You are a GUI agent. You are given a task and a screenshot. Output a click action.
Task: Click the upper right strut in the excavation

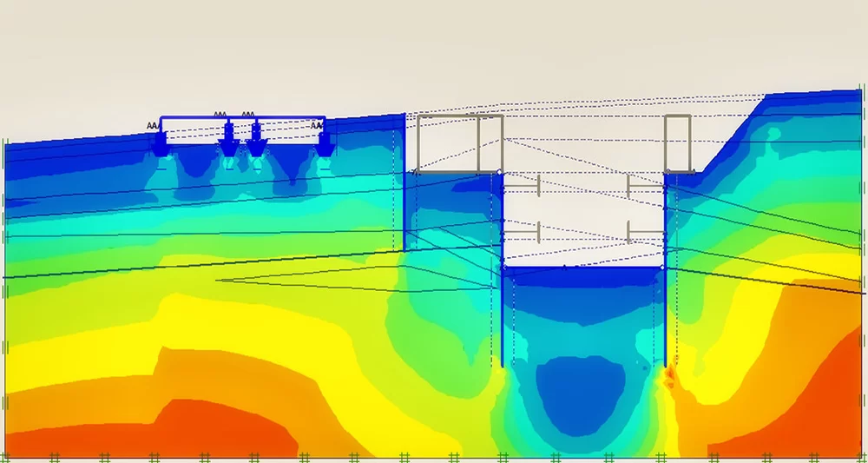pyautogui.click(x=645, y=186)
